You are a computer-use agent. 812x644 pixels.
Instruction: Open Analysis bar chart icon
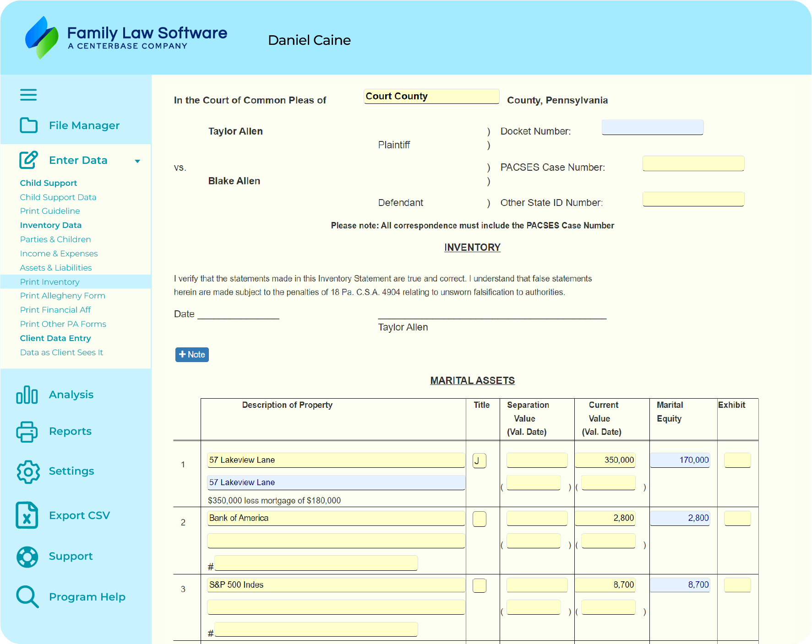pos(27,395)
